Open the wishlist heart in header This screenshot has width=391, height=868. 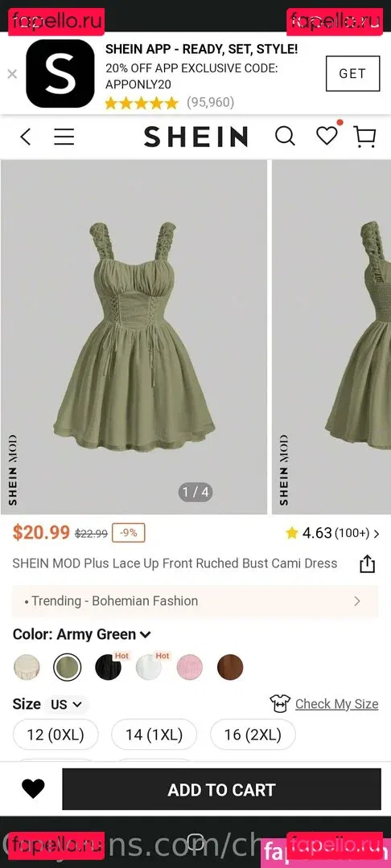point(326,136)
